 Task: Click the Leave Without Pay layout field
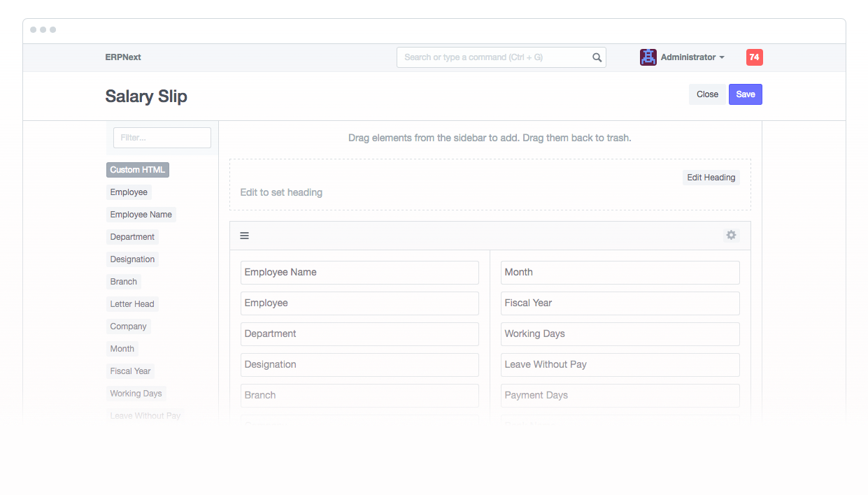coord(620,365)
